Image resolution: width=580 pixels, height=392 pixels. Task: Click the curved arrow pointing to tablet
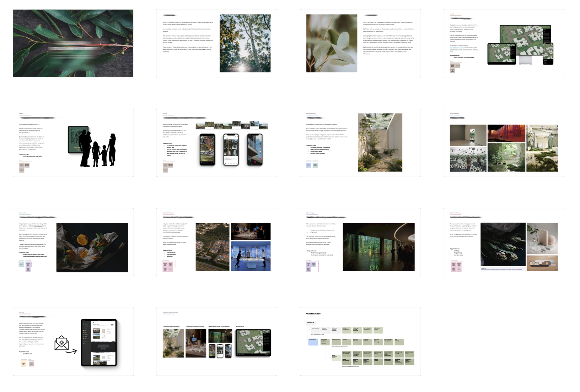pyautogui.click(x=72, y=352)
